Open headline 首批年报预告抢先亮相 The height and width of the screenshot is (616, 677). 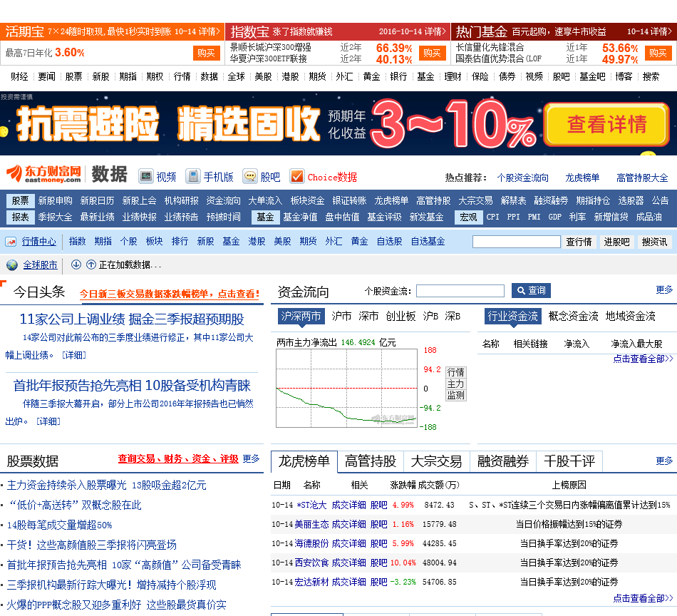(132, 385)
